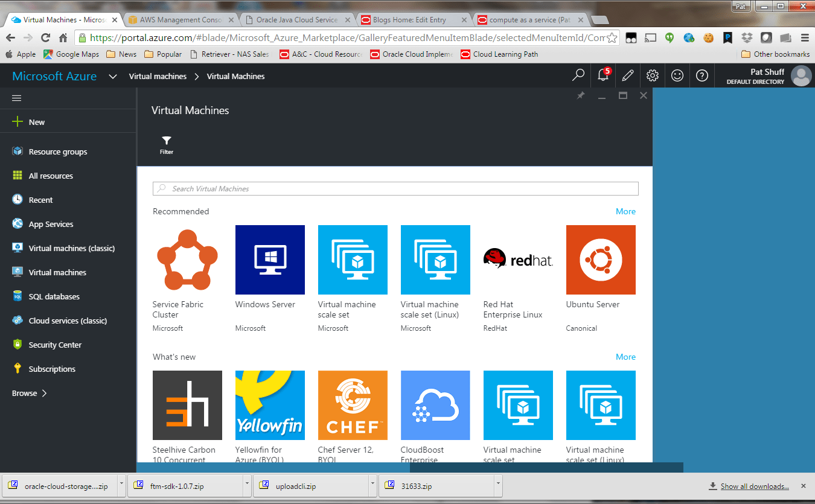
Task: Click the Chrome home icon
Action: (63, 38)
